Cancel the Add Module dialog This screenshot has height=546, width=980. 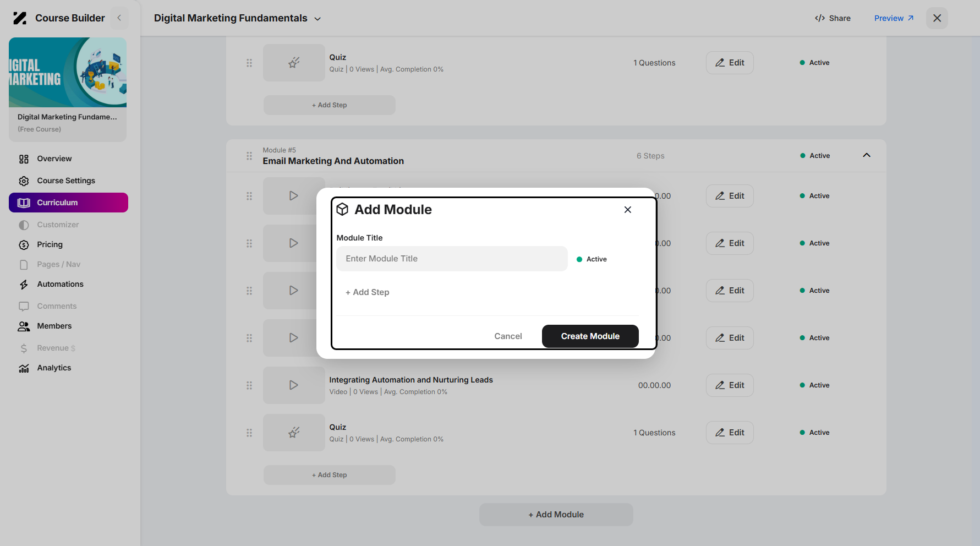508,336
